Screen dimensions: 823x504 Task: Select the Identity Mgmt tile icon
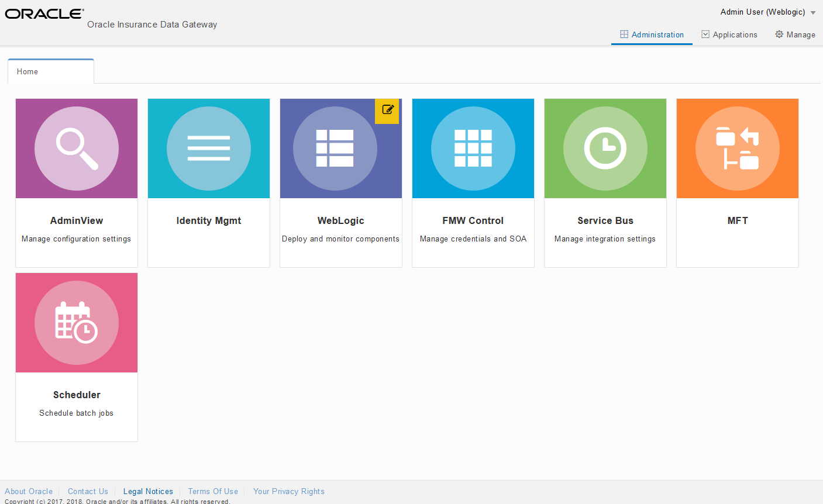click(x=208, y=148)
